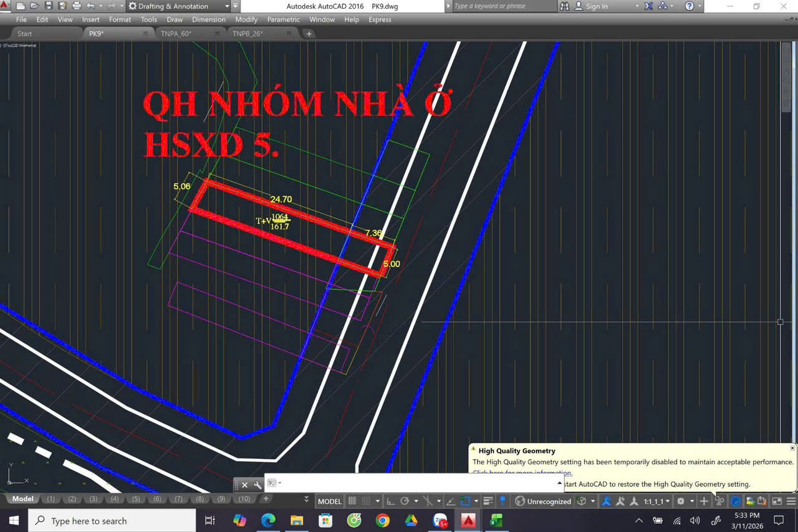
Task: Click the Save icon in Quick Access toolbar
Action: pos(49,6)
